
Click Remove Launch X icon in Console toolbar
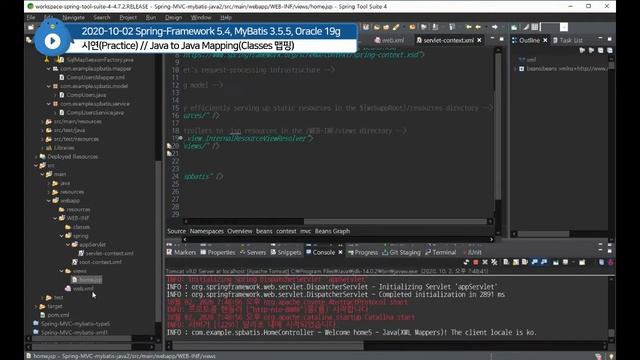tap(485, 262)
